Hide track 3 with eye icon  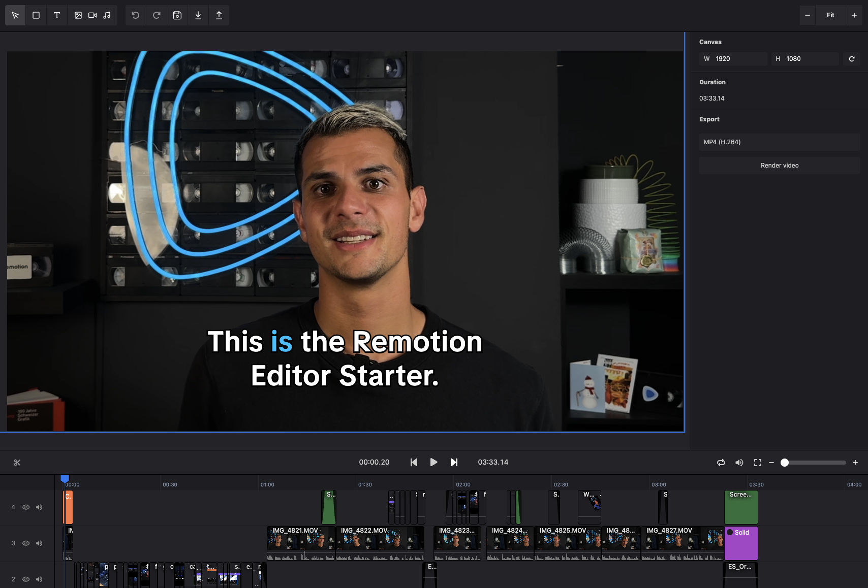point(26,543)
